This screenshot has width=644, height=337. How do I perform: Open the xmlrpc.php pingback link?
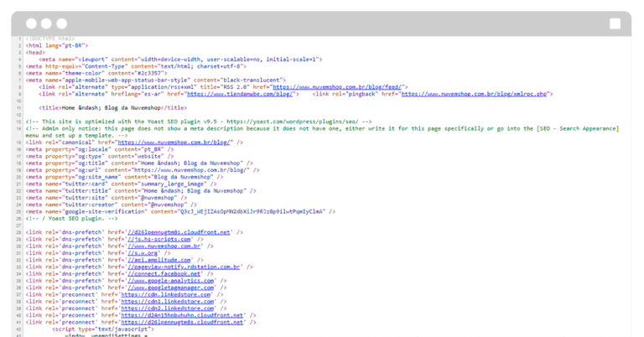pyautogui.click(x=474, y=94)
